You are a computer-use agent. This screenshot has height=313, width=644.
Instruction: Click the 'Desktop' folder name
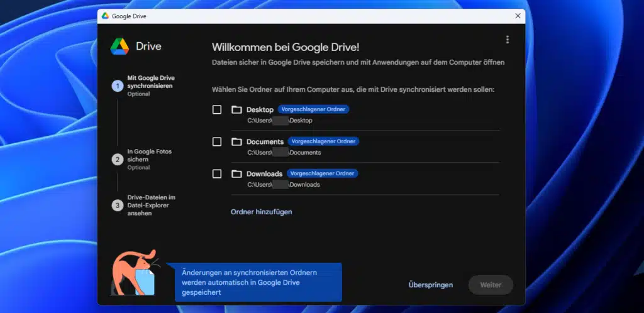260,109
